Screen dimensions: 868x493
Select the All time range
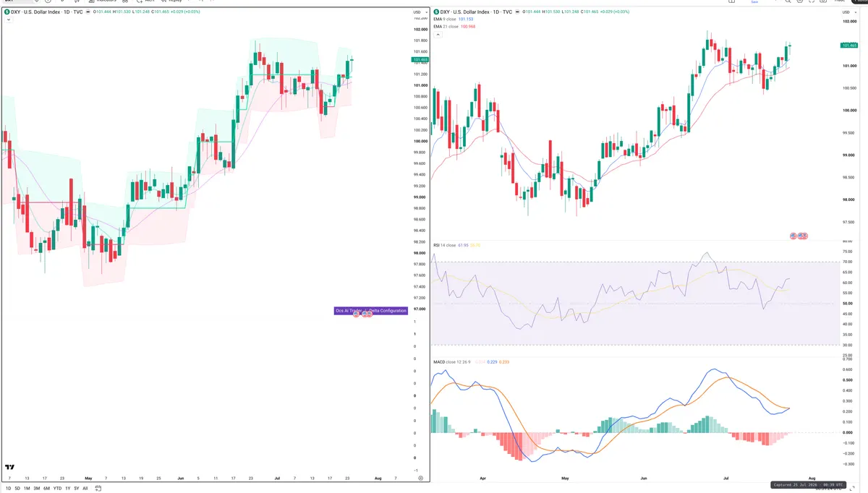click(x=85, y=489)
